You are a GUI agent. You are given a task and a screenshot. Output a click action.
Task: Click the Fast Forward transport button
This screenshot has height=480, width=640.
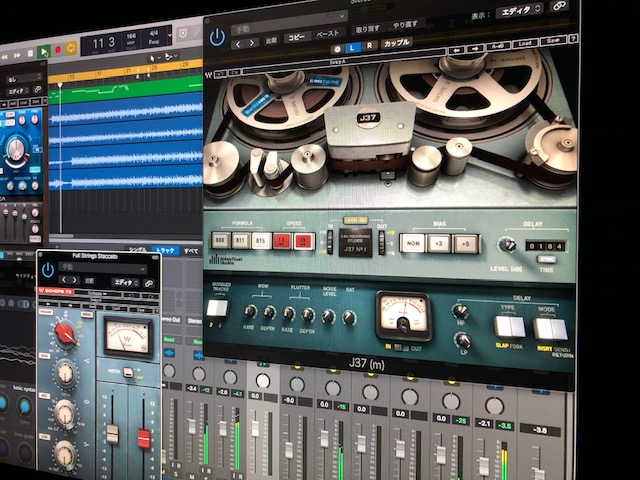[x=17, y=55]
